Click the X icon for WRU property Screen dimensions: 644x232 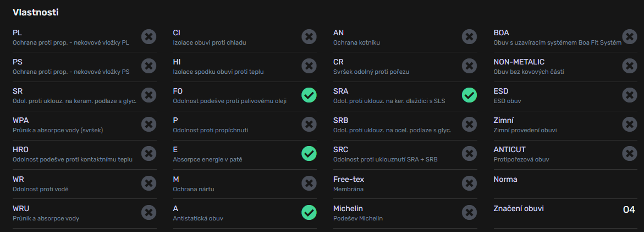click(x=148, y=213)
